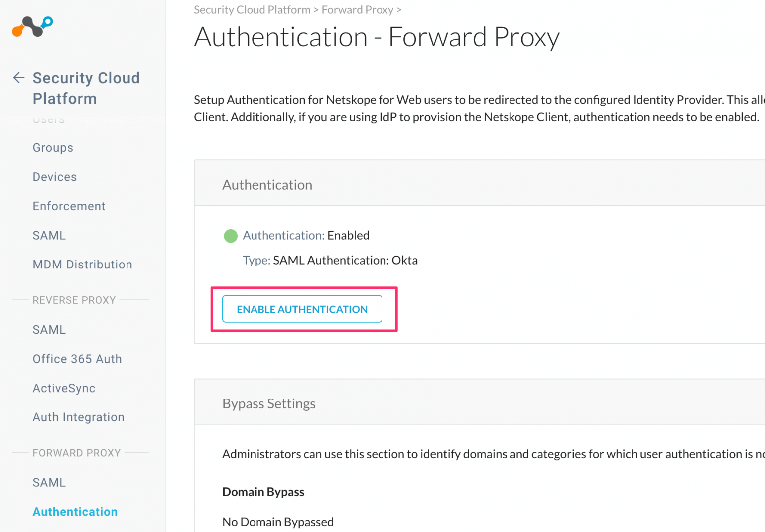Click the Authentication panel header
This screenshot has height=532, width=765.
(267, 184)
